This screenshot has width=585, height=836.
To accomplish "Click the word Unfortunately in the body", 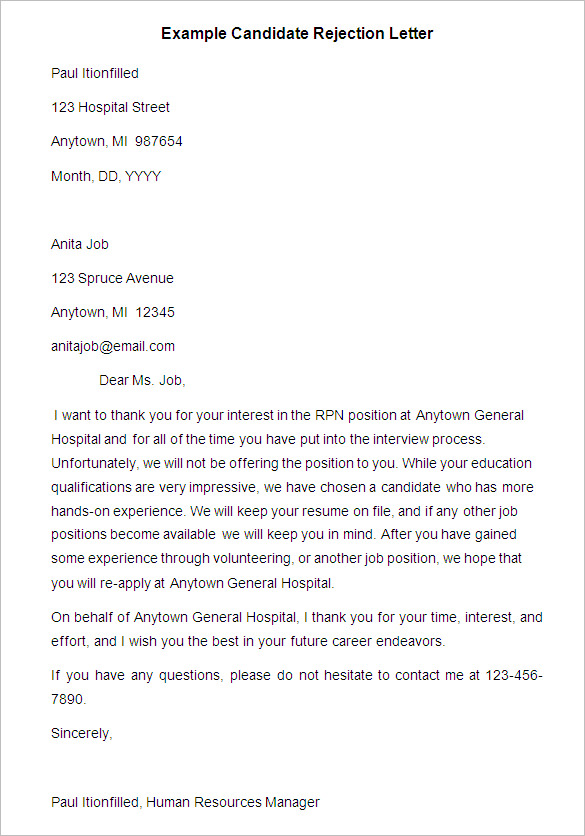I will pos(95,463).
